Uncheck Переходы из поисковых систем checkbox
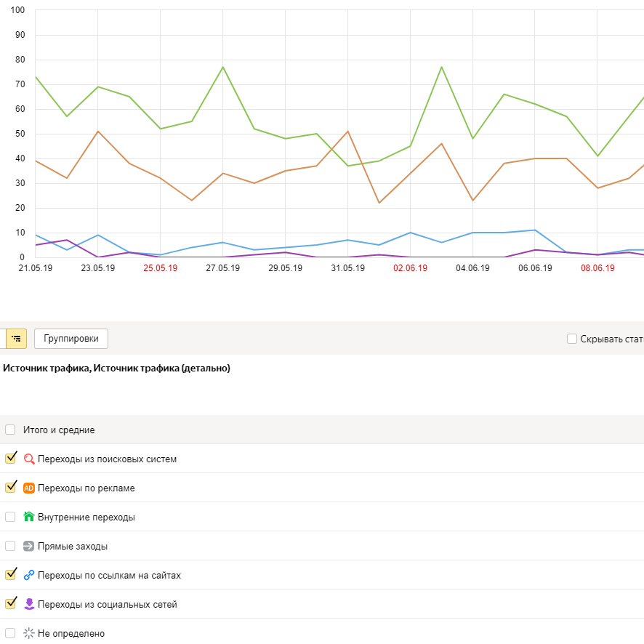The image size is (644, 644). 10,459
